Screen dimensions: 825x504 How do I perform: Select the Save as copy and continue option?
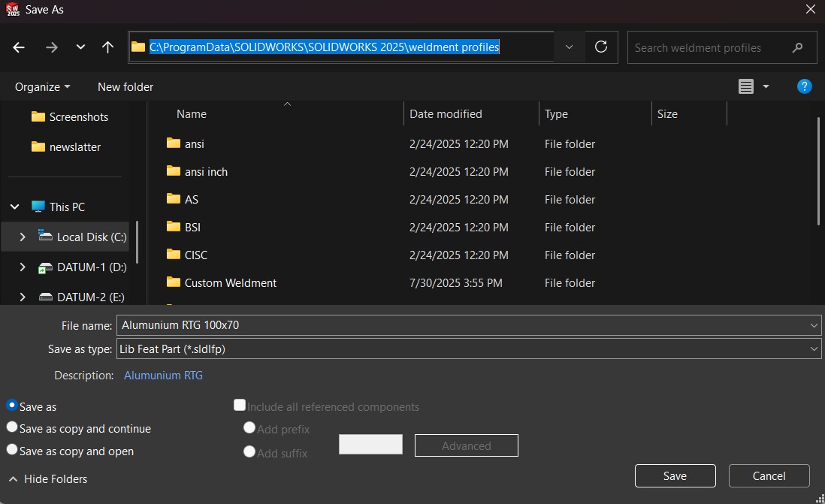12,427
